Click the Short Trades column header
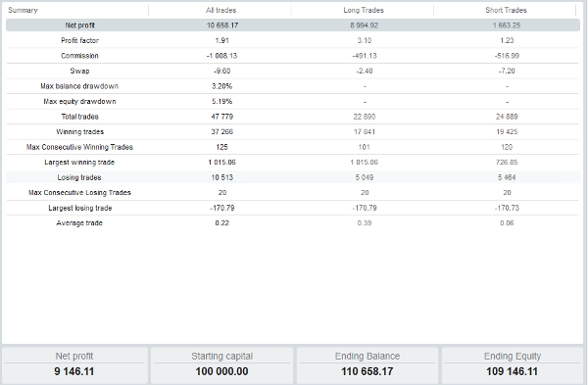Screen dimensions: 588x385 507,10
